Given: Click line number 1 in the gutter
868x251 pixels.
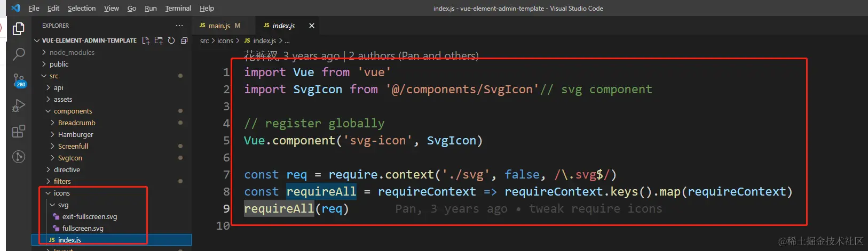Looking at the screenshot, I should click(x=226, y=72).
